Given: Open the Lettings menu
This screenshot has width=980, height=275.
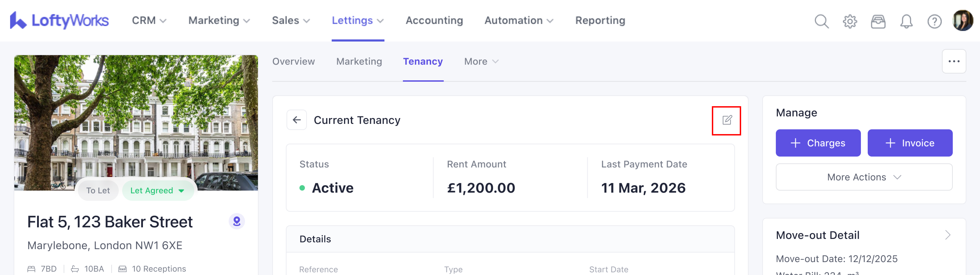Looking at the screenshot, I should click(357, 21).
